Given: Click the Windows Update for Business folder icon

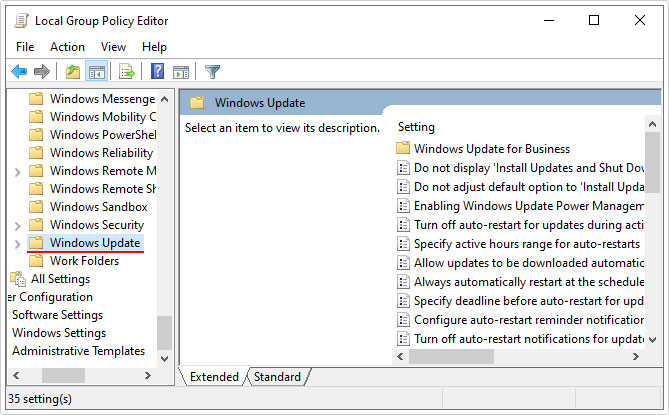Looking at the screenshot, I should click(x=403, y=148).
